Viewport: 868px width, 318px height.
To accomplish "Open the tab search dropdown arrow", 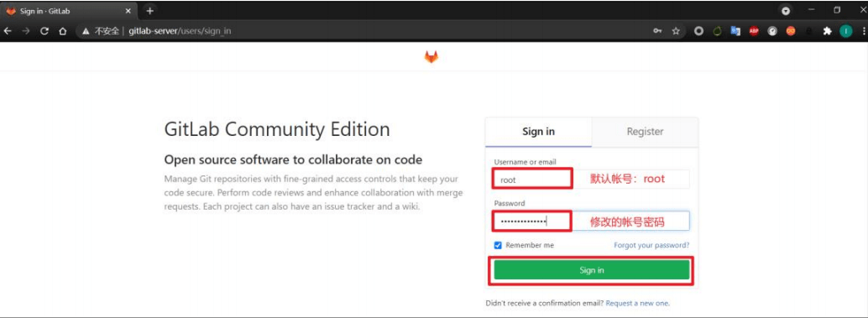I will (785, 11).
